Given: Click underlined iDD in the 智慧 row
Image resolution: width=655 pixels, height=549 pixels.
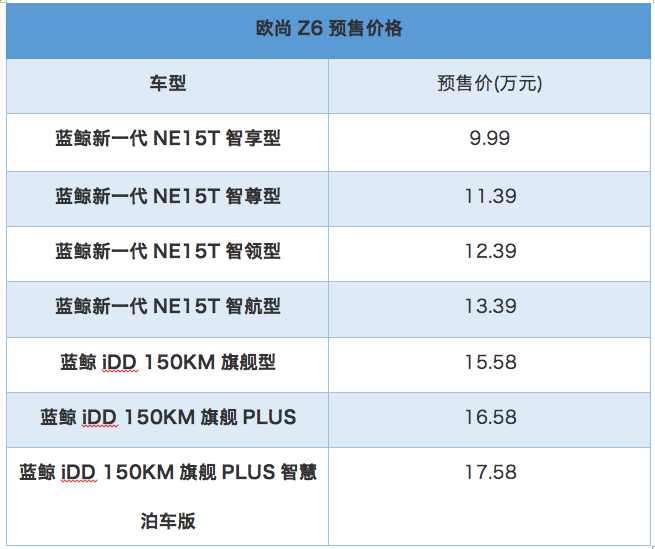Looking at the screenshot, I should coord(80,472).
